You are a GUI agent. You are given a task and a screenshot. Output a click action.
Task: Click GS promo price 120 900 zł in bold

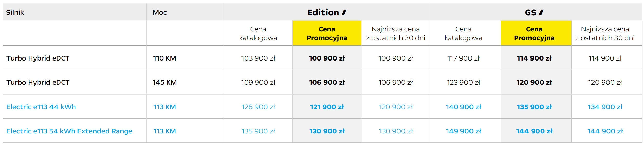point(534,82)
